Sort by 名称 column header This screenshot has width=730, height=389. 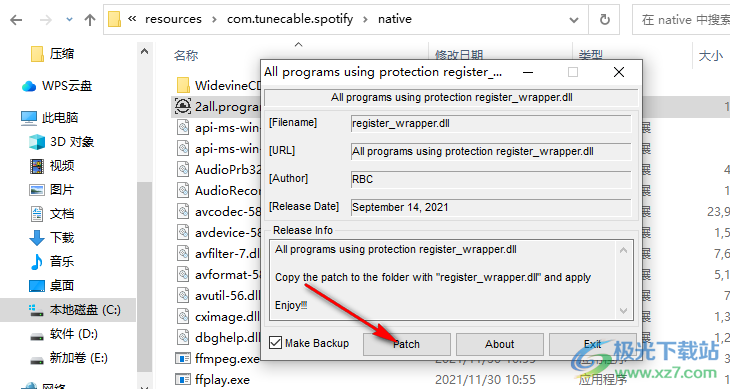coord(186,56)
